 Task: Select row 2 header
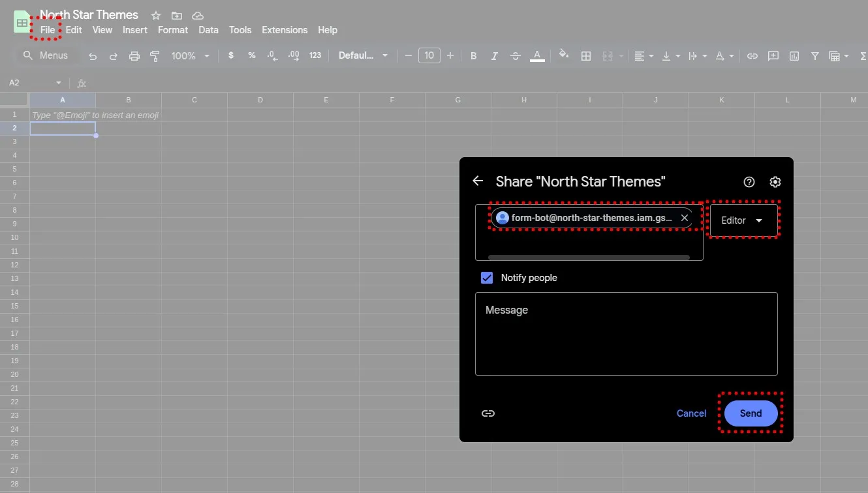14,128
